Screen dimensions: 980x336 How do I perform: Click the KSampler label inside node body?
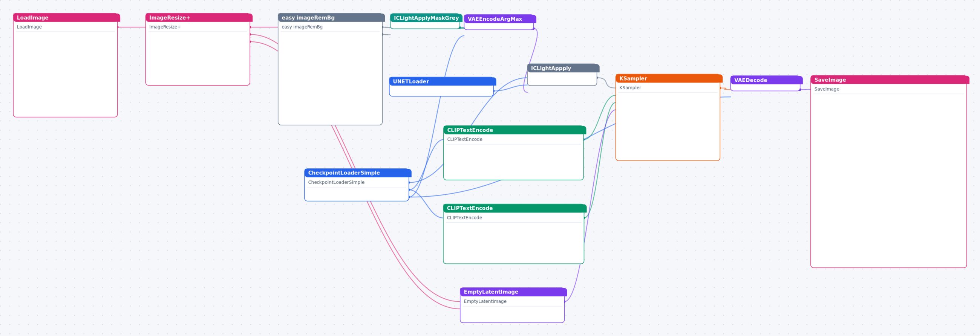coord(630,88)
